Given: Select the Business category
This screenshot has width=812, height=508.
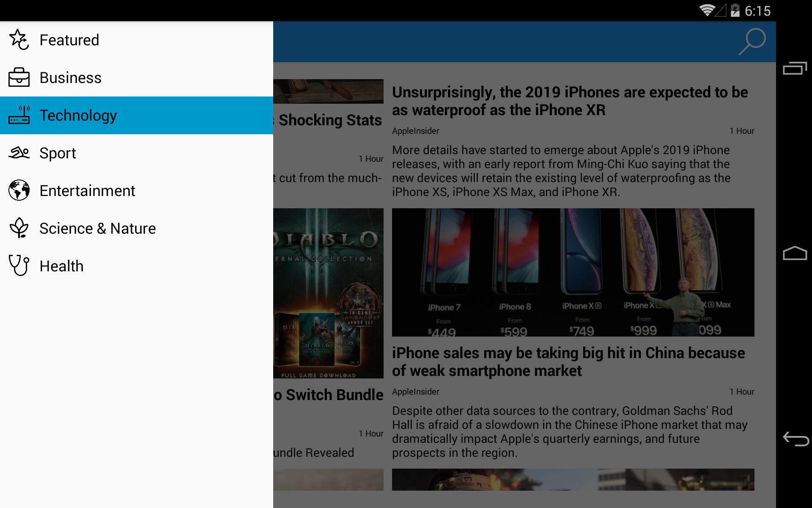Looking at the screenshot, I should click(x=137, y=77).
